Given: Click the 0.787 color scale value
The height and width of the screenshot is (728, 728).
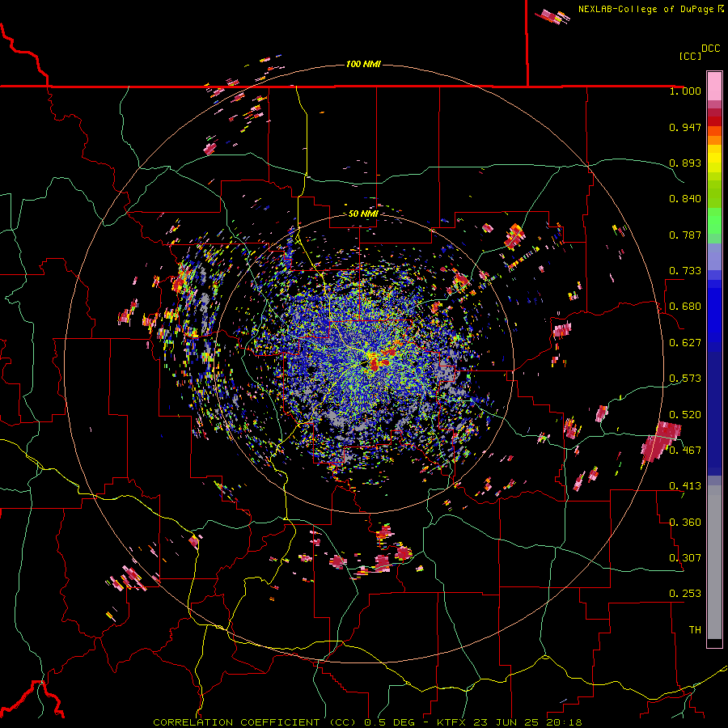Looking at the screenshot, I should [685, 235].
